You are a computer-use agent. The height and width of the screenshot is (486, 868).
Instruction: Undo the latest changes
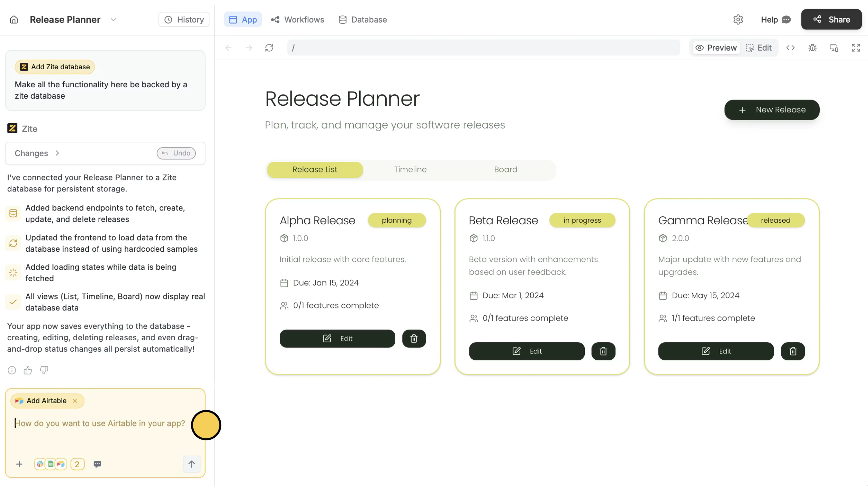click(x=176, y=153)
